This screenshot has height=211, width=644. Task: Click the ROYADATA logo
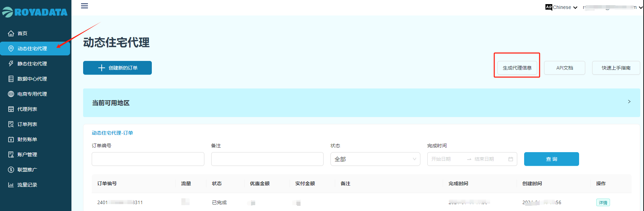click(x=35, y=12)
